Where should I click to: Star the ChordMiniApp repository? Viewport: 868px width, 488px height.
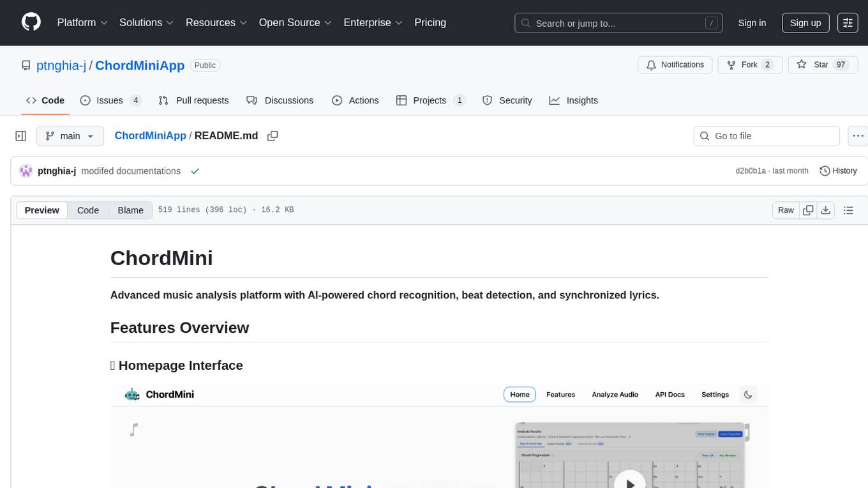pyautogui.click(x=823, y=65)
